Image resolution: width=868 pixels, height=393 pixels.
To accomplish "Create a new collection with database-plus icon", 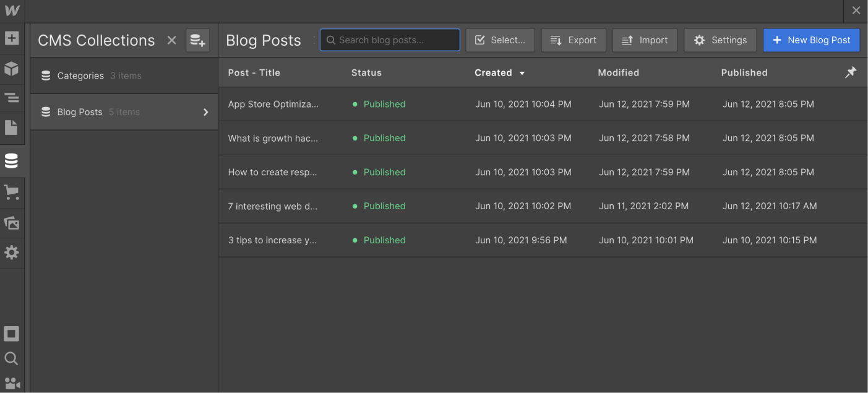I will (198, 40).
